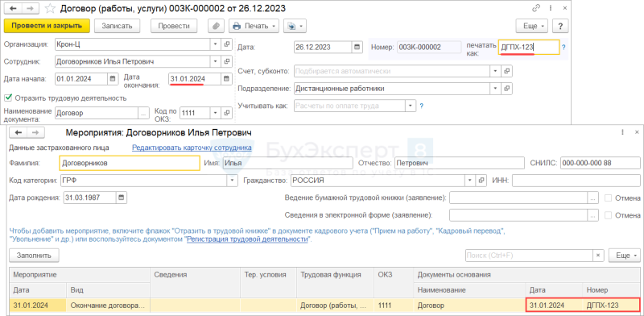
Task: Choose Наименование документа via ellipsis button
Action: [x=143, y=112]
